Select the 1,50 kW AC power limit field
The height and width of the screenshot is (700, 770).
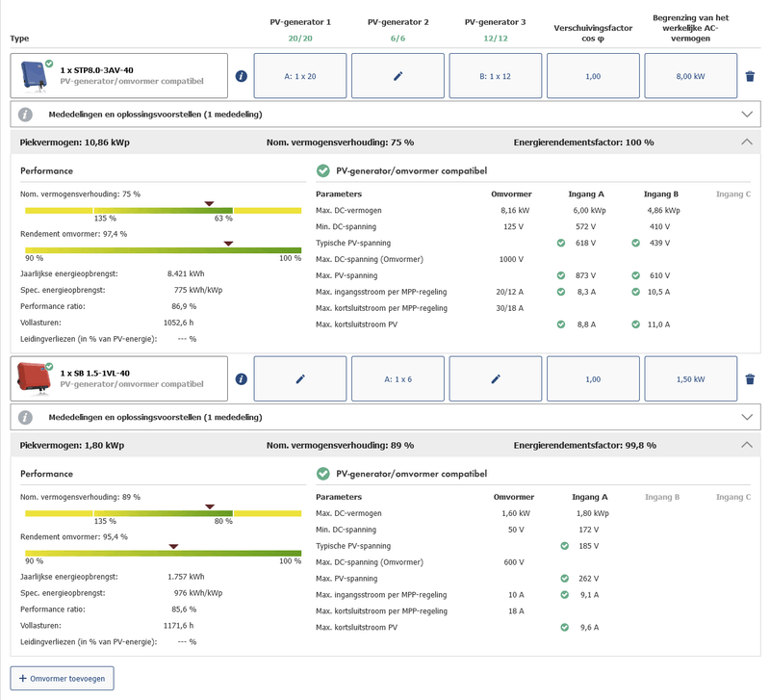[x=690, y=379]
